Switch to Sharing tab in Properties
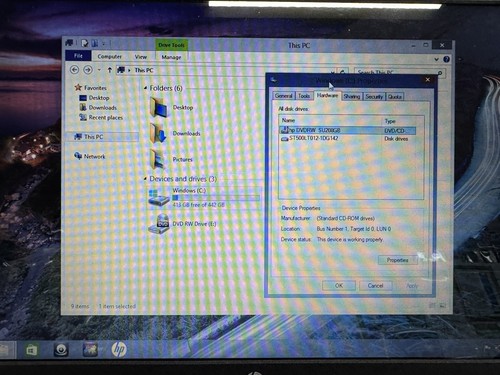The image size is (500, 375). pos(352,96)
